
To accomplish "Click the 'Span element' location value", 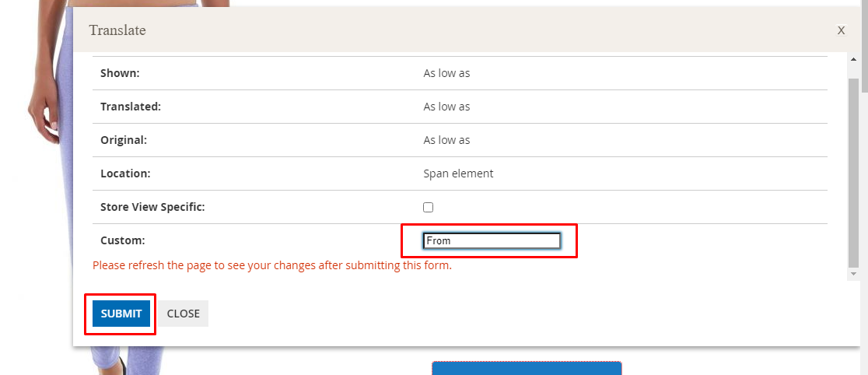I will pyautogui.click(x=458, y=173).
